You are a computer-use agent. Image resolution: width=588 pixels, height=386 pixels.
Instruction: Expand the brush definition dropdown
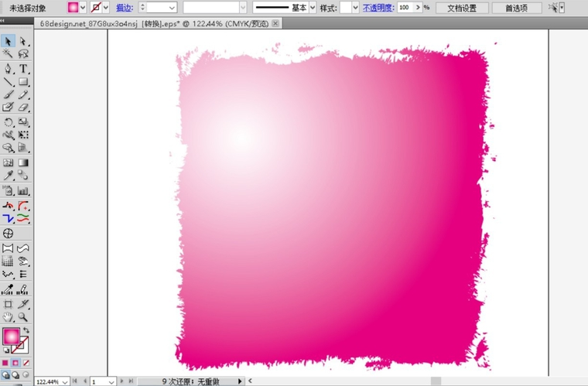coord(243,8)
